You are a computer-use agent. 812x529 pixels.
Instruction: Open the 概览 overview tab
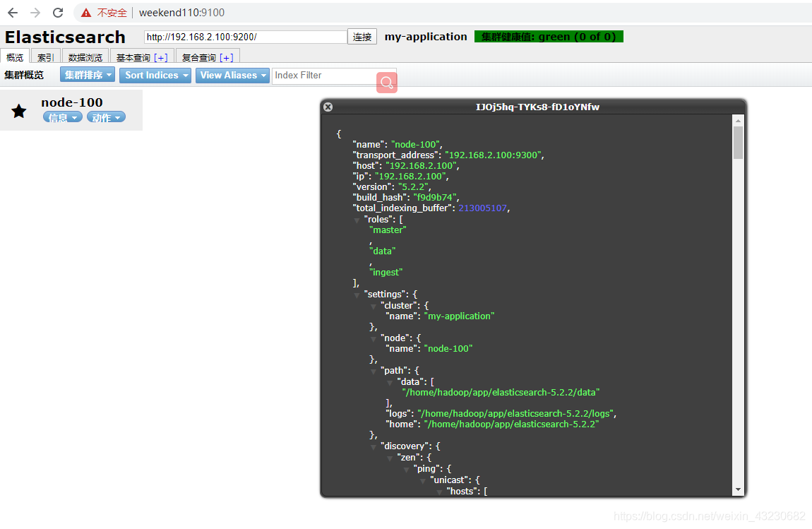[x=15, y=57]
